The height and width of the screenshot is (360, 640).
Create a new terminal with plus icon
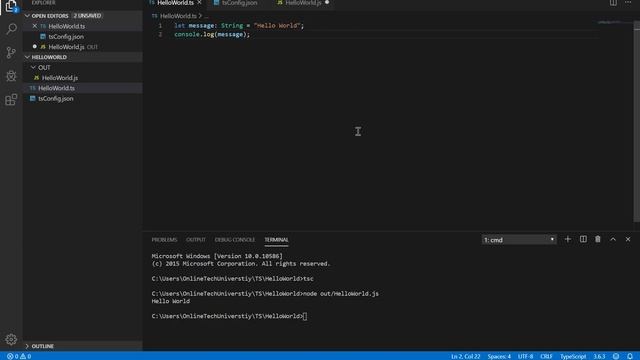tap(568, 240)
